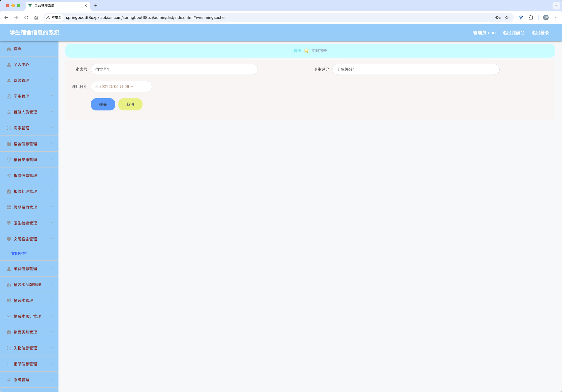Click the icon beside 卫生检查管理

coord(9,223)
